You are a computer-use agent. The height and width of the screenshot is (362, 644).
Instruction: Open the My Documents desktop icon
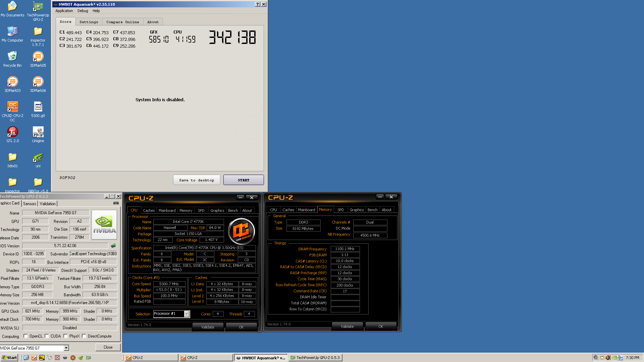point(12,9)
